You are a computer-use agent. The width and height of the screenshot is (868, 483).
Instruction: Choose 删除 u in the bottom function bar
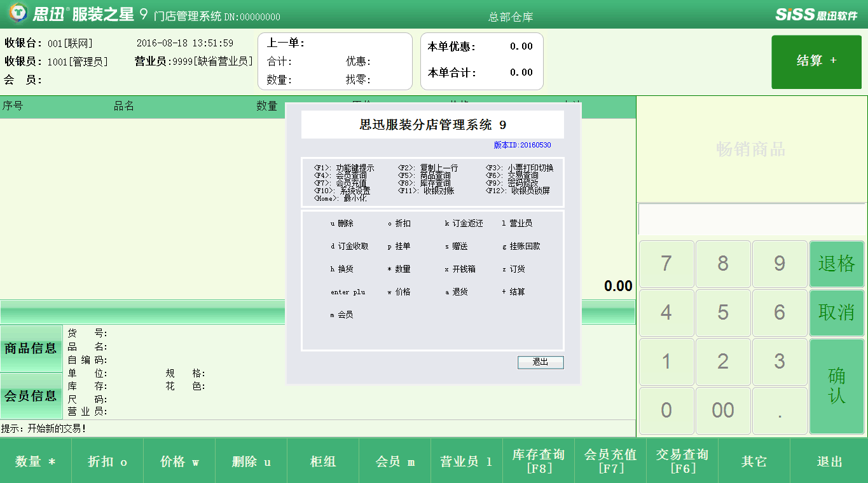point(251,461)
